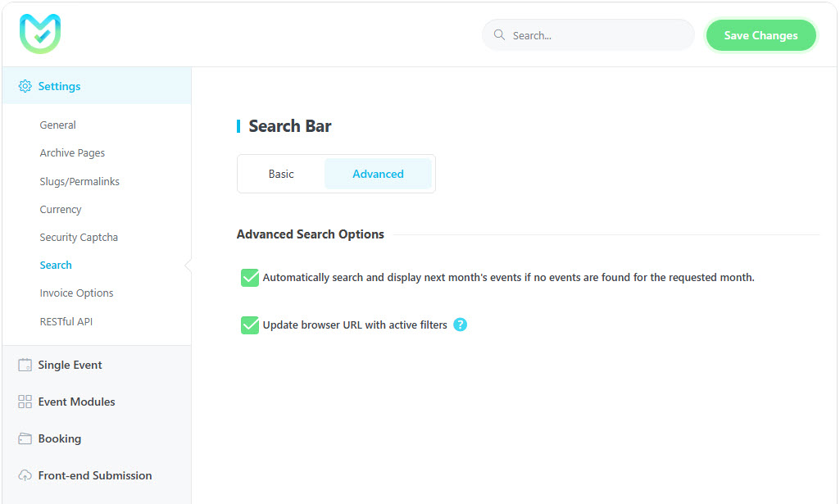Focus the settings search input field
Screen dimensions: 840x504
(598, 35)
